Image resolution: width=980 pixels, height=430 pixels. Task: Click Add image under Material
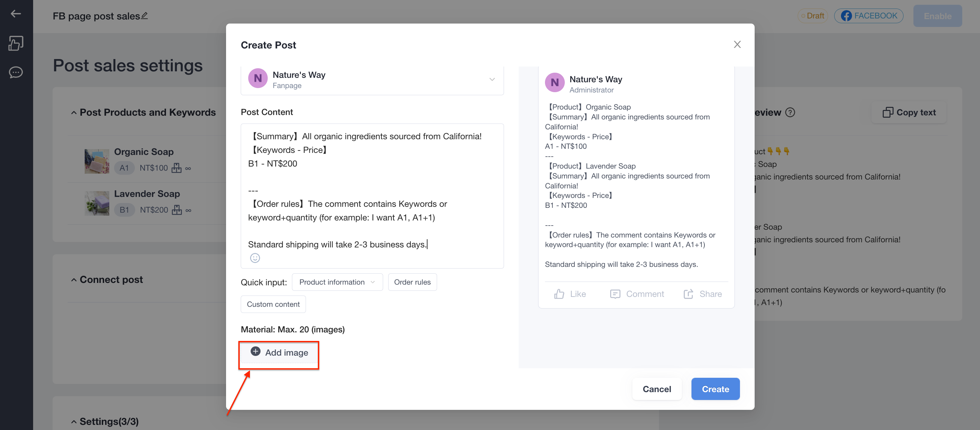click(279, 353)
